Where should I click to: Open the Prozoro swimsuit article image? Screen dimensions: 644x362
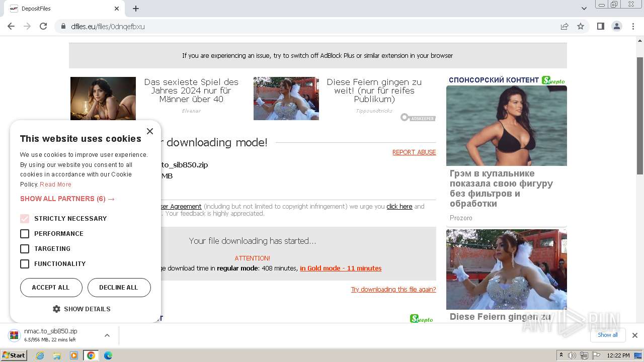507,126
